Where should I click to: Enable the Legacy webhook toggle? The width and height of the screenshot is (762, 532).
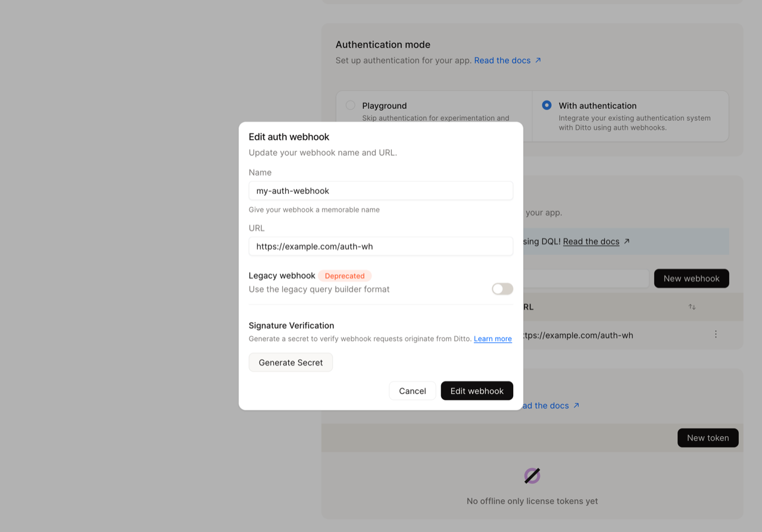[502, 289]
